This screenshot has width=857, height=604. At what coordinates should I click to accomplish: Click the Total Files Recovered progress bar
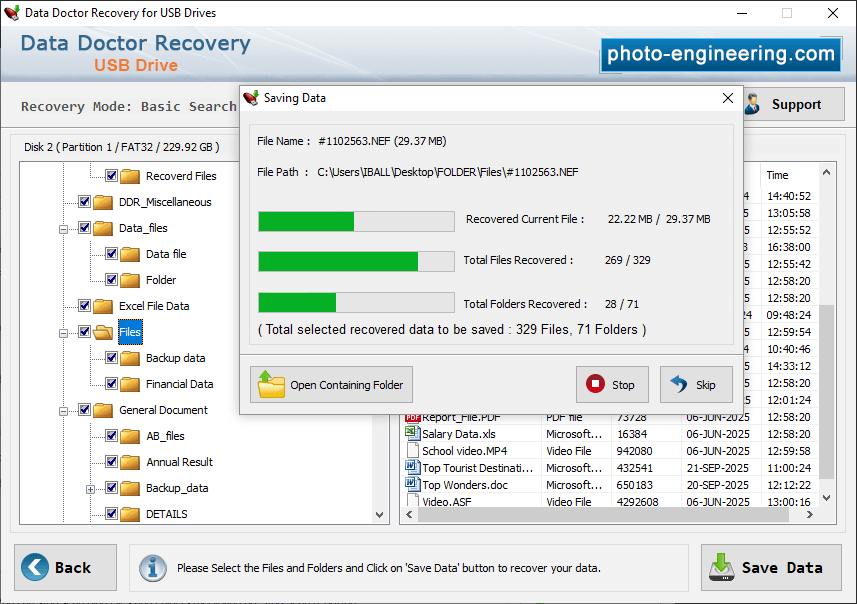pyautogui.click(x=356, y=261)
